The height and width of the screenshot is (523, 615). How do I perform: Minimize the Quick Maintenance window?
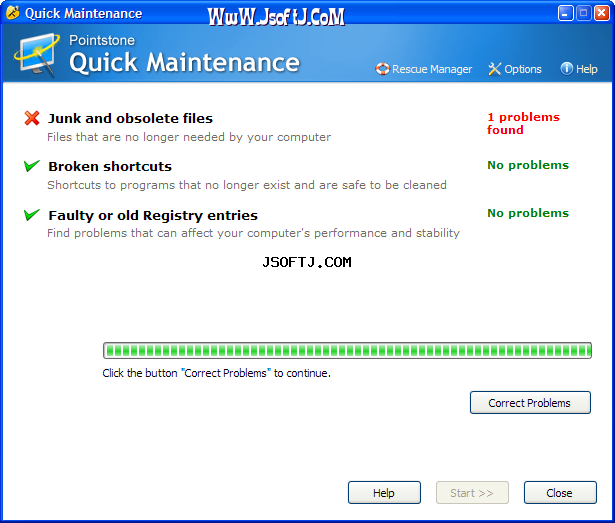[565, 13]
